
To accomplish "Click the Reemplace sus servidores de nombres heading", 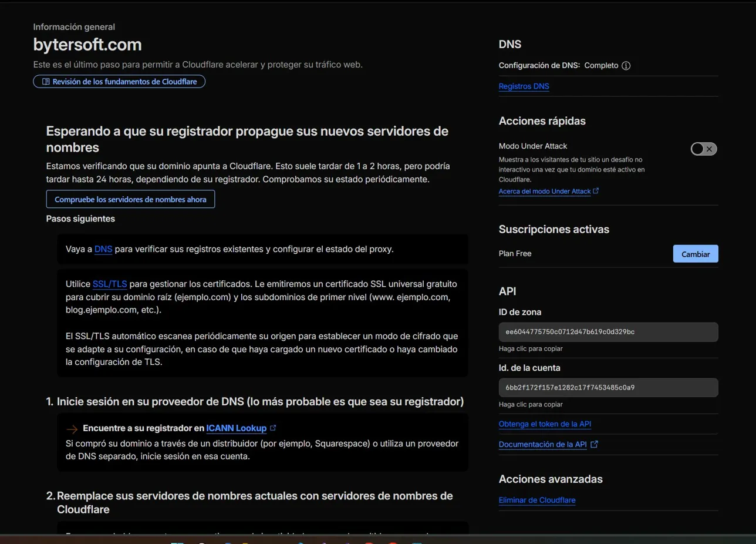I will tap(249, 502).
